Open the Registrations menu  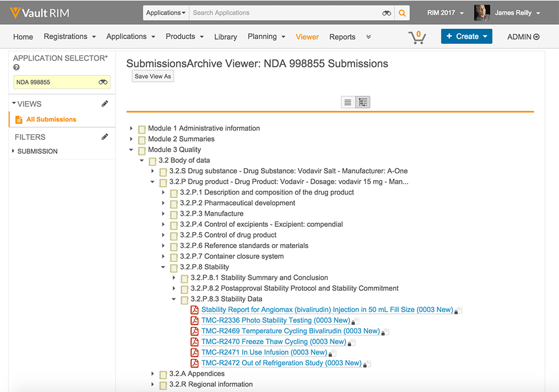(x=70, y=37)
